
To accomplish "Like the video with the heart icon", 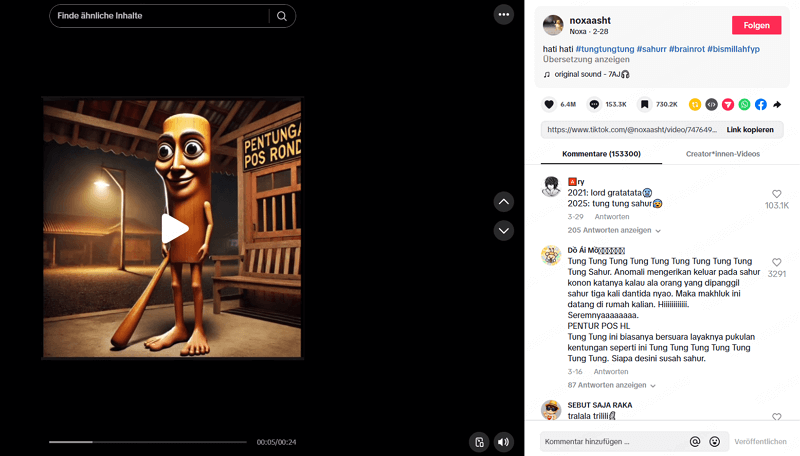I will tap(549, 105).
